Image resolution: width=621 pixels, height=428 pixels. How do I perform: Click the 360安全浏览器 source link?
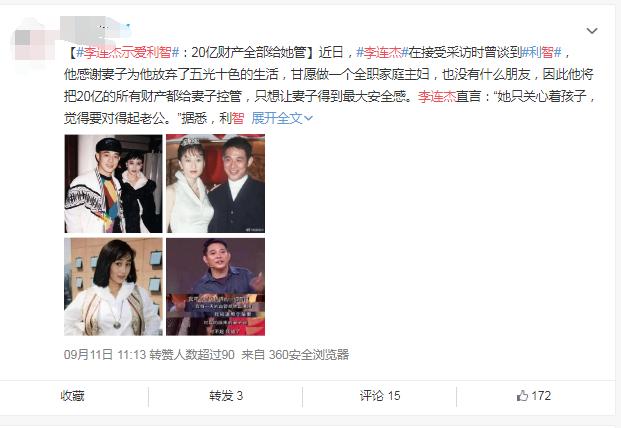pyautogui.click(x=309, y=354)
